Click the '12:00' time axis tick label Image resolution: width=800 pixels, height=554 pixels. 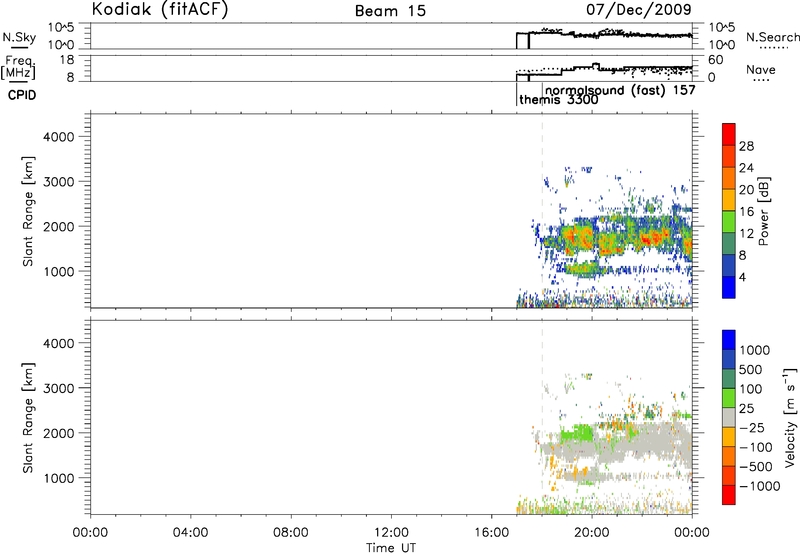[x=391, y=533]
